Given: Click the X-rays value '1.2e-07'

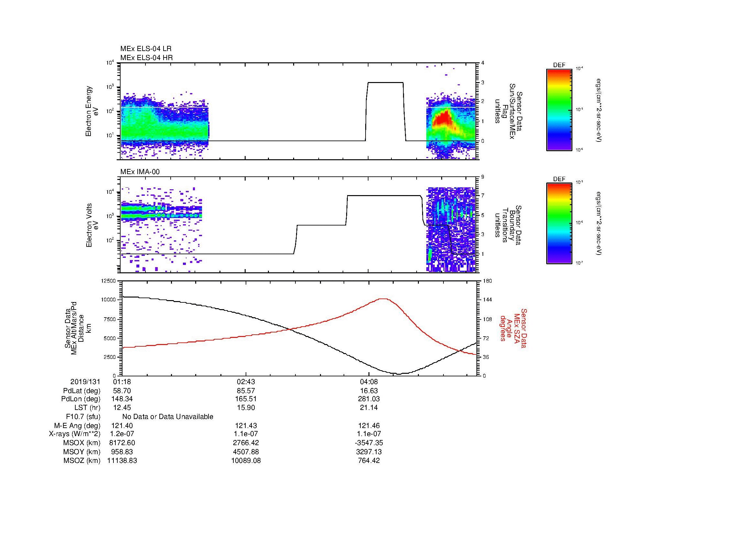Looking at the screenshot, I should click(122, 434).
